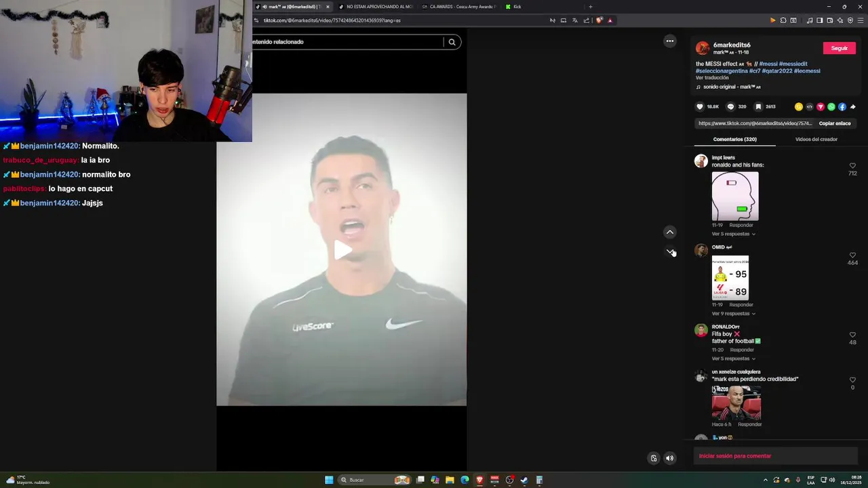This screenshot has width=868, height=488.
Task: Mute the video with the speaker icon
Action: [x=670, y=458]
